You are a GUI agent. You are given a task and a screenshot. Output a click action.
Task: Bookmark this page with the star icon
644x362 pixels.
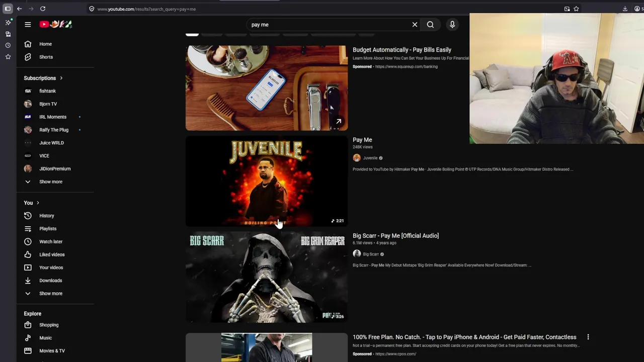click(576, 9)
